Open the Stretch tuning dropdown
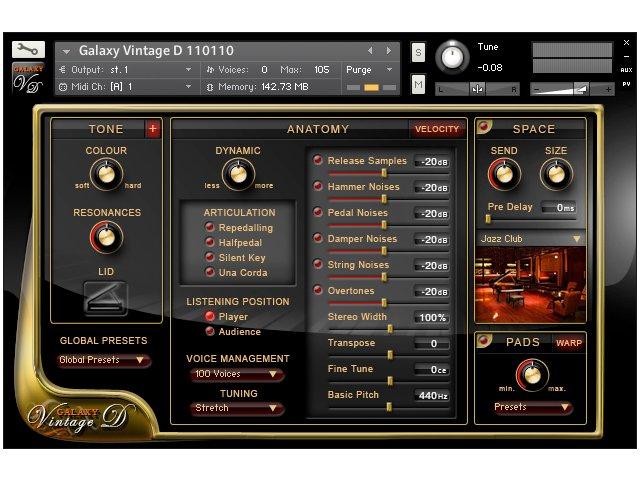Viewport: 640px width, 480px height. 237,408
